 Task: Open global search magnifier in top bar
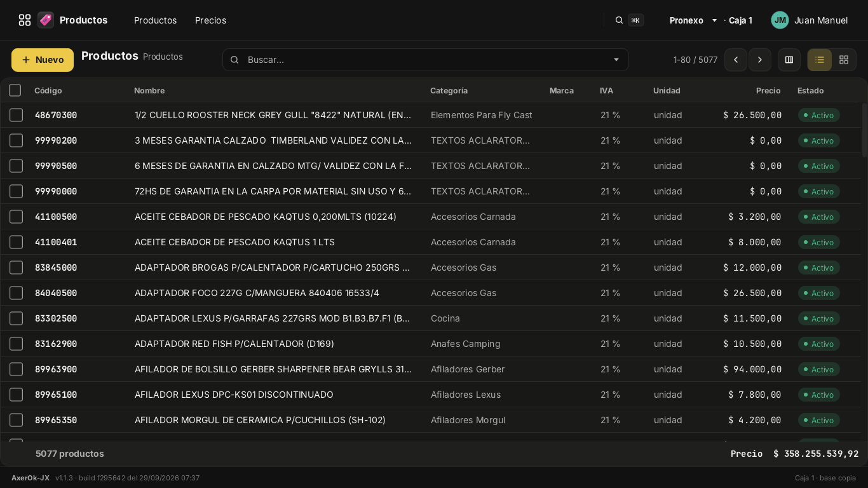tap(619, 20)
